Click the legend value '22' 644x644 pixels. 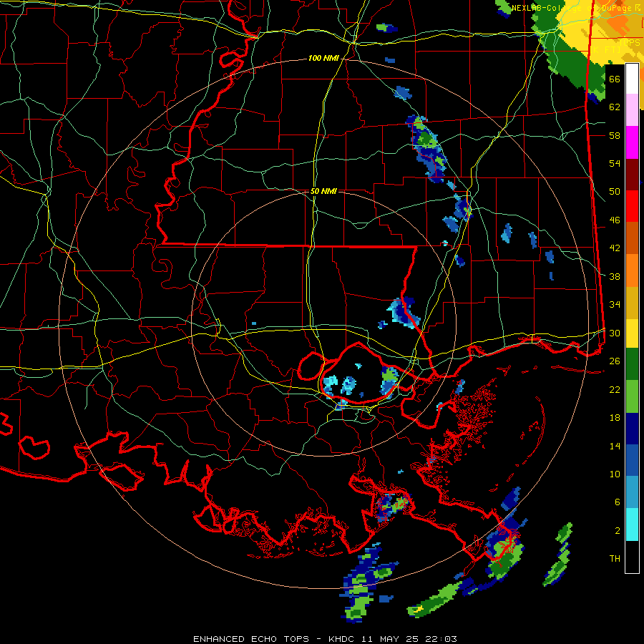615,389
